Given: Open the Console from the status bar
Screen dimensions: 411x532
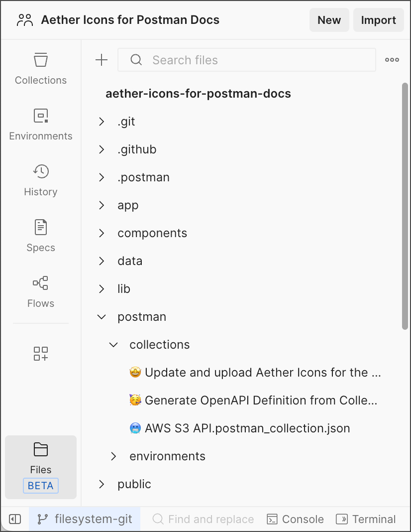Looking at the screenshot, I should pyautogui.click(x=295, y=519).
